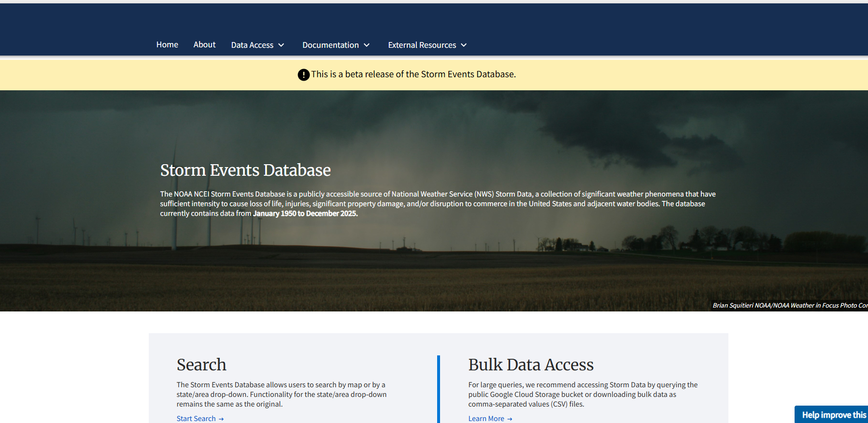Click the bold January 1950 date range

point(305,213)
